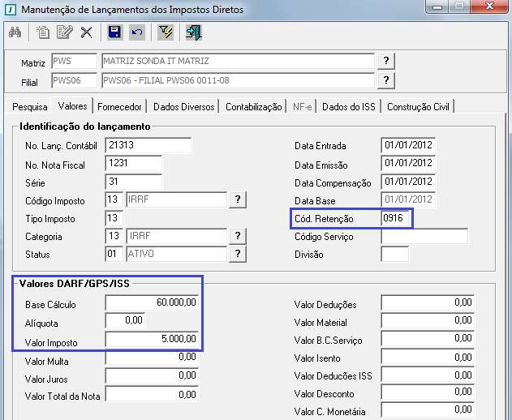
Task: Click the Valor Deduções field
Action: [x=428, y=302]
